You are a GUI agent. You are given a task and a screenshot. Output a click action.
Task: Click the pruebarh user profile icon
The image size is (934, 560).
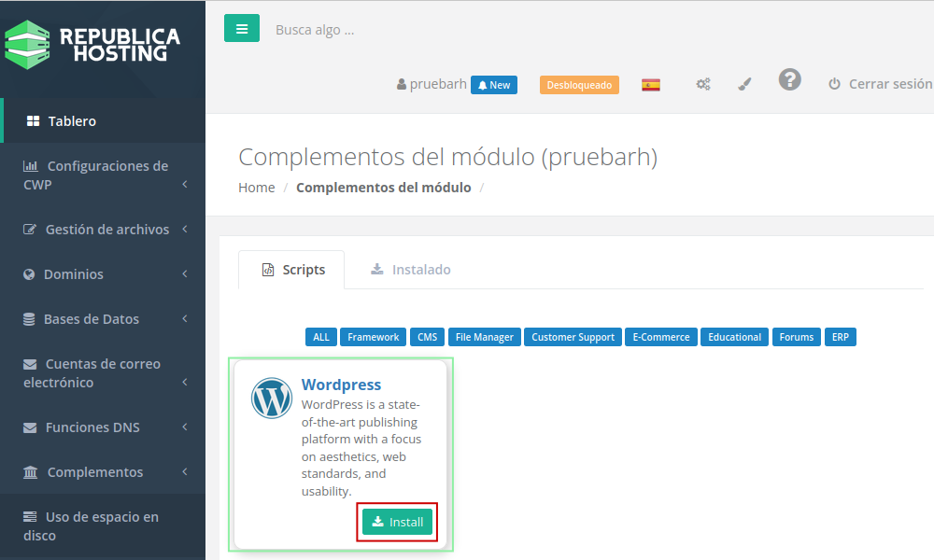tap(402, 85)
